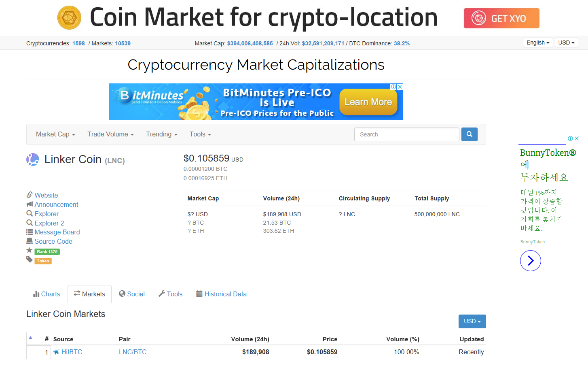Sort by Price column header
Viewport: 588px width, 368px height.
click(330, 339)
